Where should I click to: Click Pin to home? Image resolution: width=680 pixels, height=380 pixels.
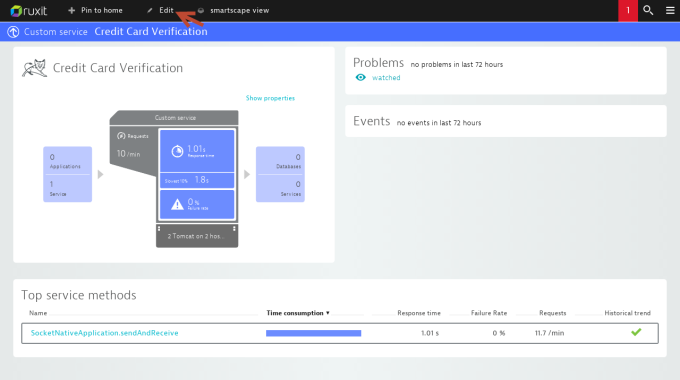(x=95, y=10)
